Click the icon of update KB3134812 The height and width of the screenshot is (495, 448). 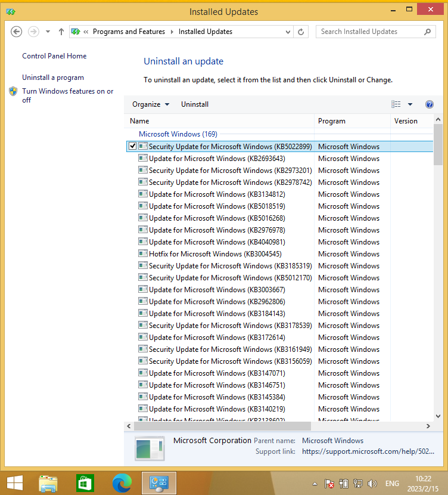[x=143, y=194]
